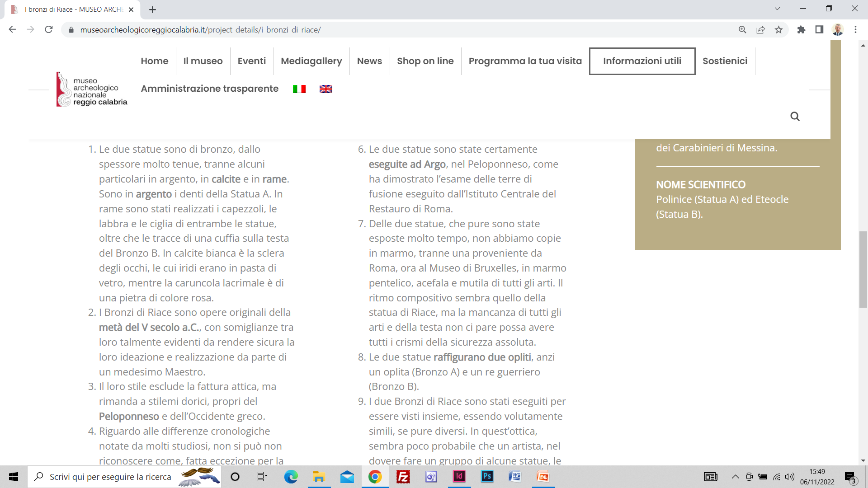Toggle the Chrome side panel icon
The image size is (868, 488).
(x=819, y=30)
